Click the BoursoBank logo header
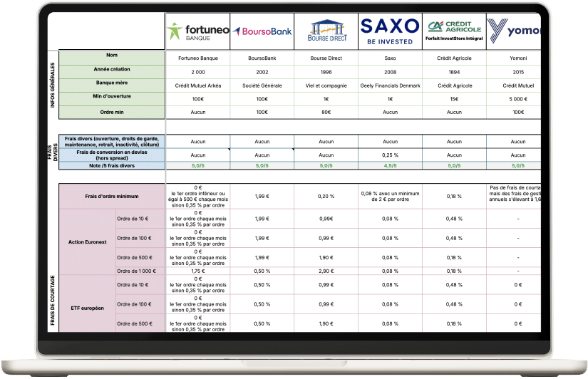This screenshot has width=588, height=379. click(x=262, y=31)
